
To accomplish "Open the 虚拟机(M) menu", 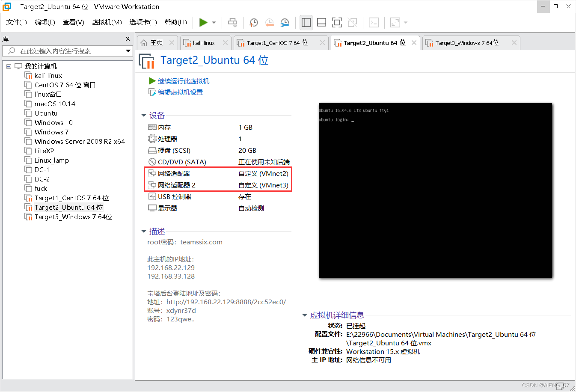I will tap(107, 22).
